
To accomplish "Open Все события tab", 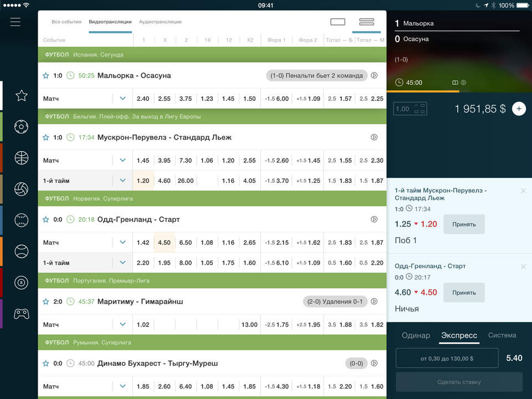I will click(x=66, y=22).
